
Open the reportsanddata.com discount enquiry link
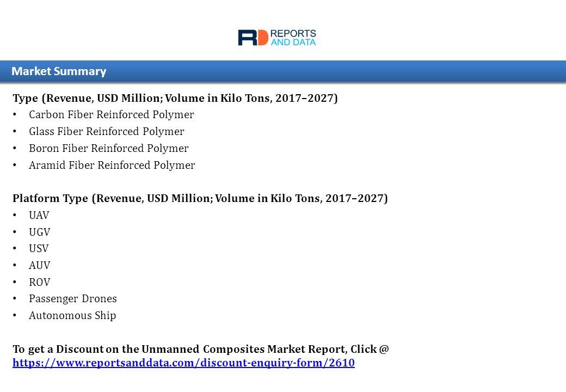[x=183, y=363]
